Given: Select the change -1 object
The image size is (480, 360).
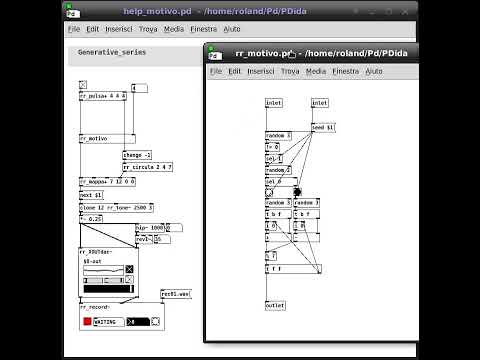Looking at the screenshot, I should (x=137, y=155).
